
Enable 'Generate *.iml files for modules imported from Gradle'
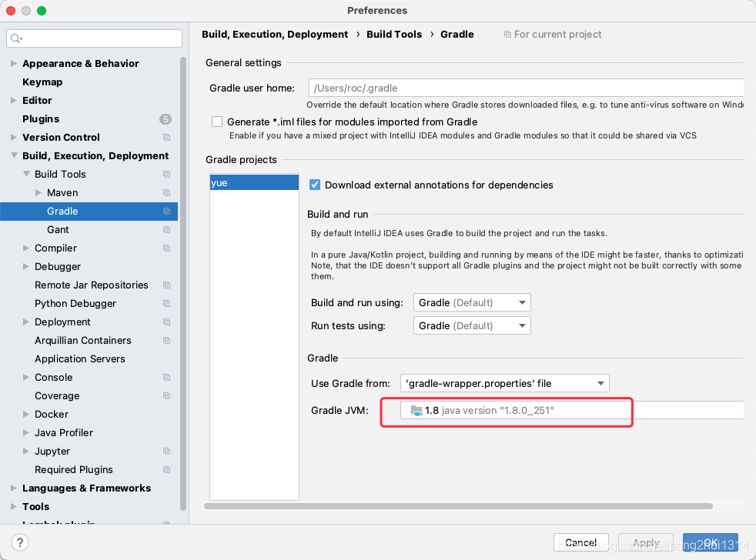tap(216, 121)
